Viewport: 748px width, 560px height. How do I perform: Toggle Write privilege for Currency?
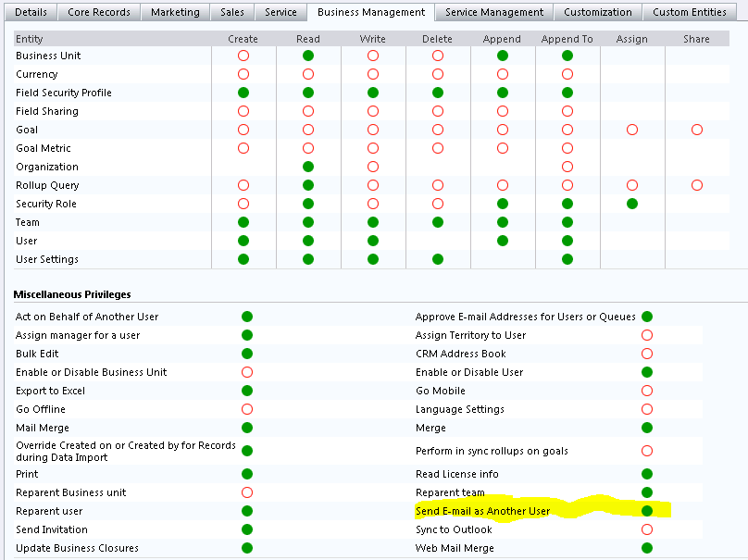click(x=373, y=74)
